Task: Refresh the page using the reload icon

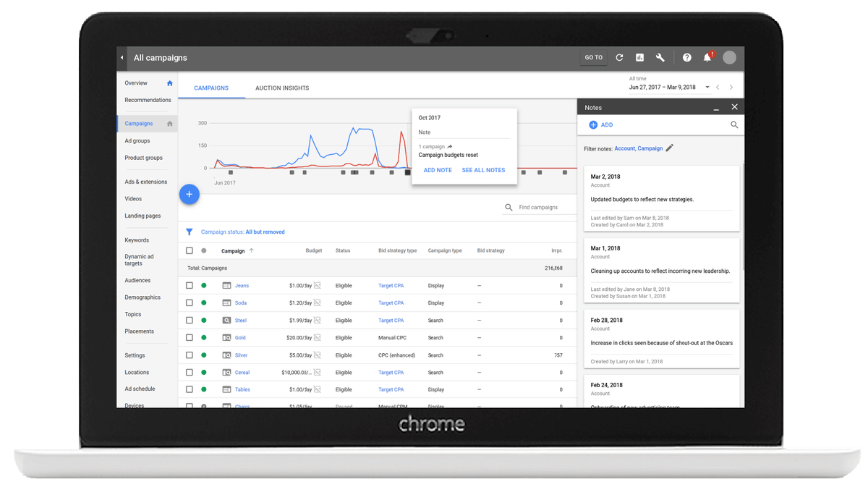Action: tap(619, 57)
